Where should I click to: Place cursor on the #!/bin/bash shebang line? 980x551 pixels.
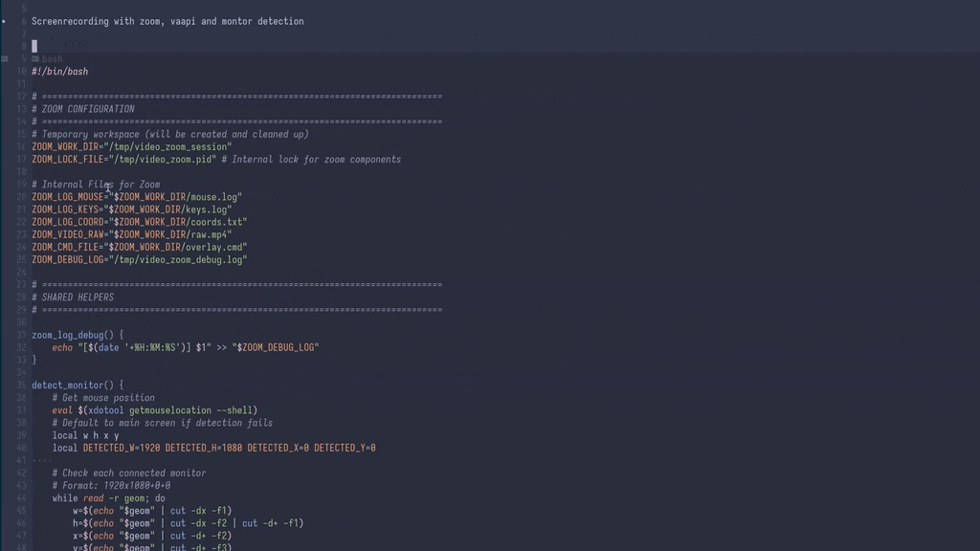click(x=59, y=72)
